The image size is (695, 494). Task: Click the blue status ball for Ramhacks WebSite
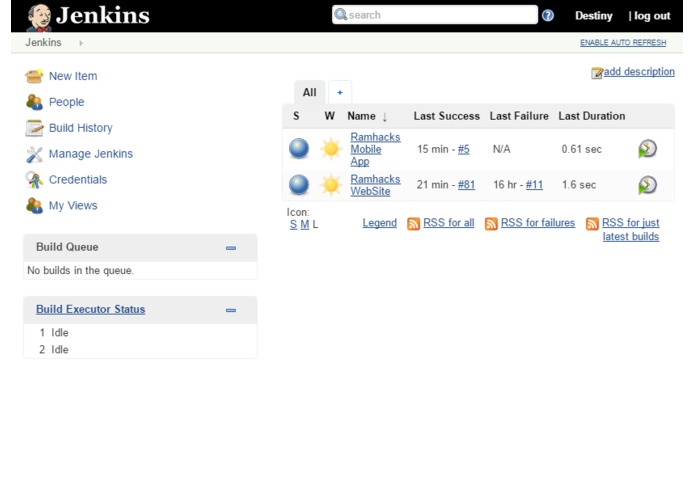point(299,185)
